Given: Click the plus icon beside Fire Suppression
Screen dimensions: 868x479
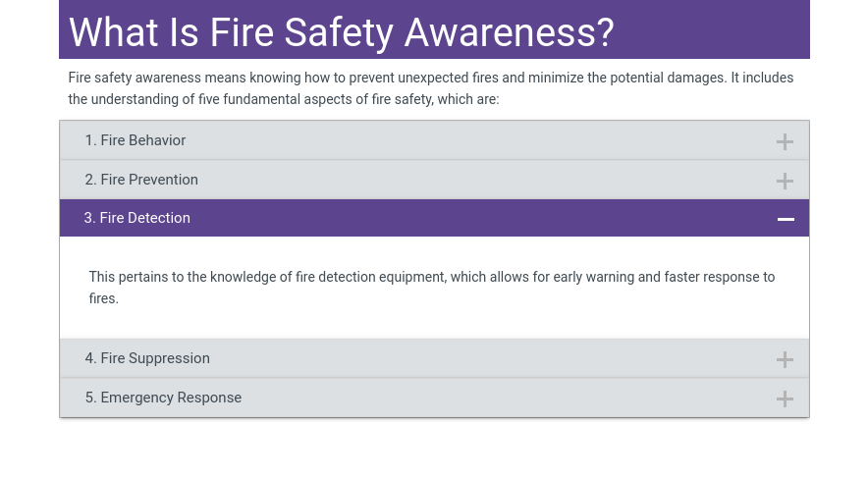Looking at the screenshot, I should pos(785,359).
